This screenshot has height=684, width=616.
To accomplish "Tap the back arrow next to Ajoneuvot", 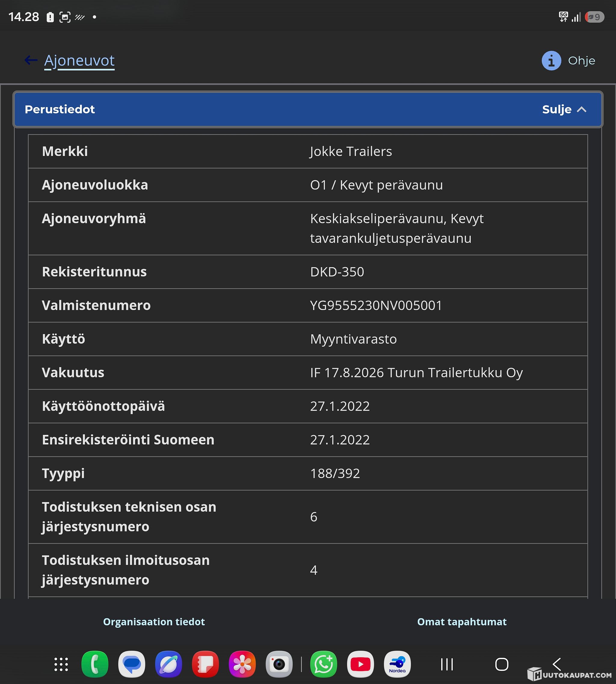I will tap(31, 60).
